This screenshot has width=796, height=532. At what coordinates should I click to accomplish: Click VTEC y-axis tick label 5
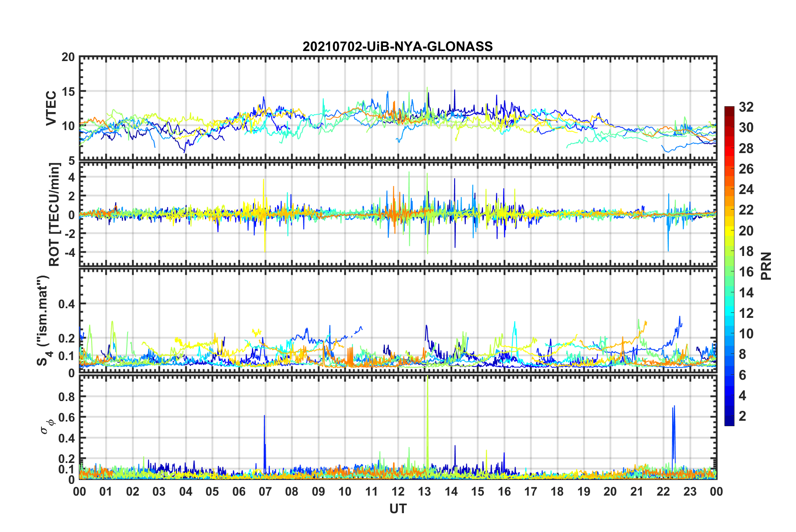pyautogui.click(x=72, y=161)
